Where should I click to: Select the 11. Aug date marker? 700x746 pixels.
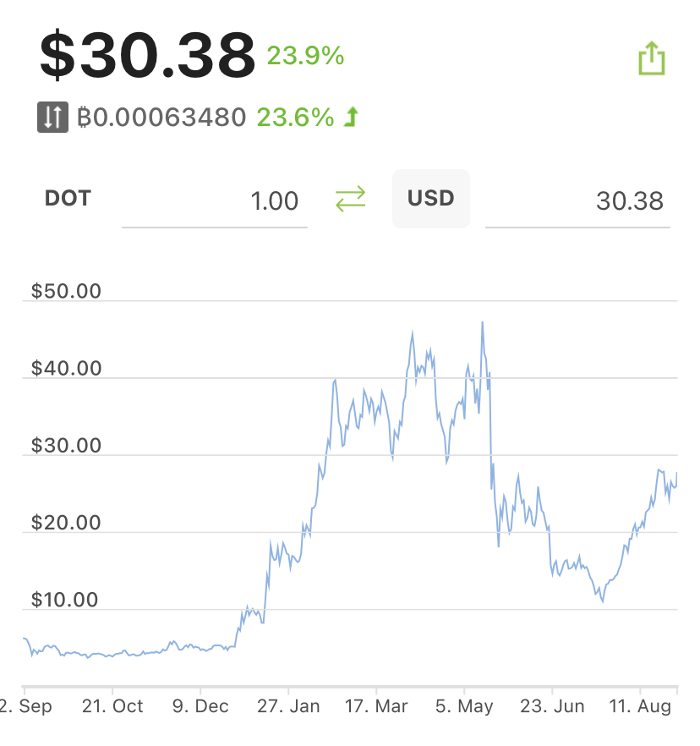click(640, 706)
